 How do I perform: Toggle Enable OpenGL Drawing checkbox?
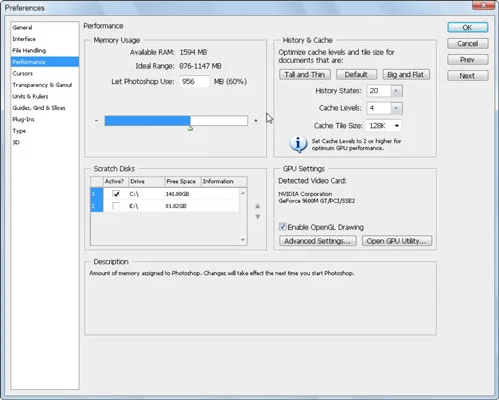pos(282,227)
